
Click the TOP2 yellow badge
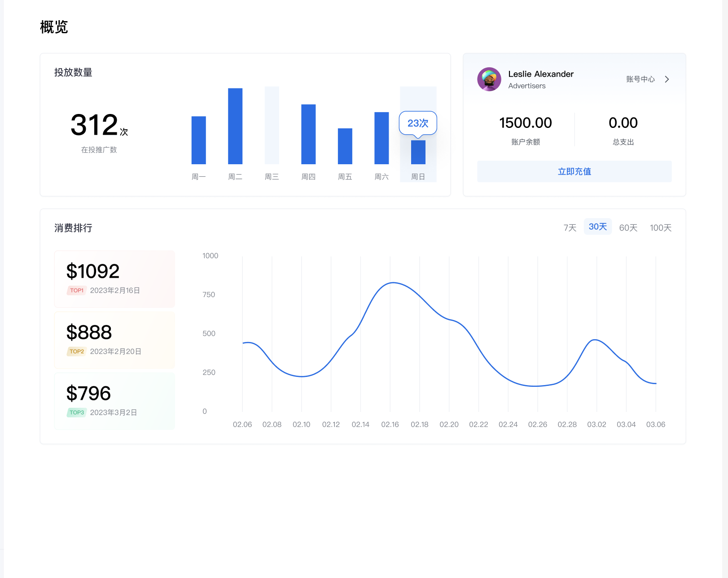(x=77, y=351)
